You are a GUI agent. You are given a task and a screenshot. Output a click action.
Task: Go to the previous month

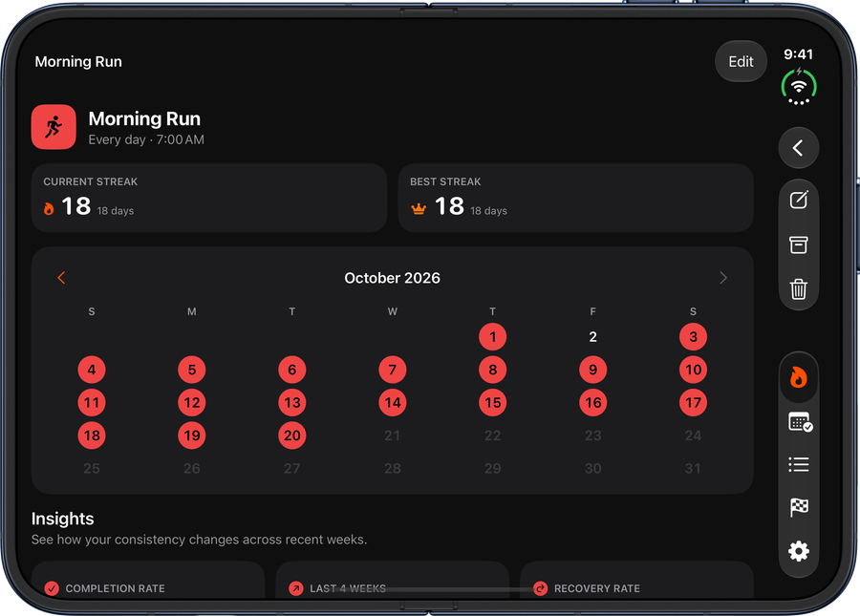pyautogui.click(x=61, y=278)
